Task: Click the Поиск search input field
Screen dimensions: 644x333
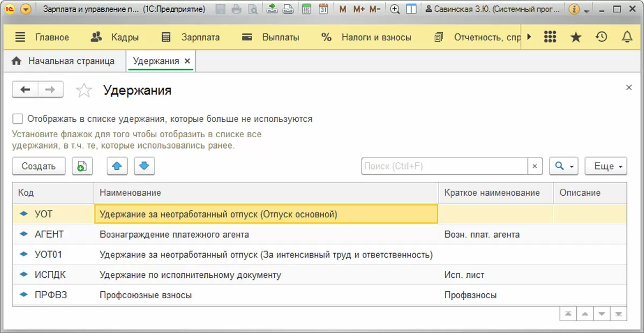Action: (x=444, y=166)
